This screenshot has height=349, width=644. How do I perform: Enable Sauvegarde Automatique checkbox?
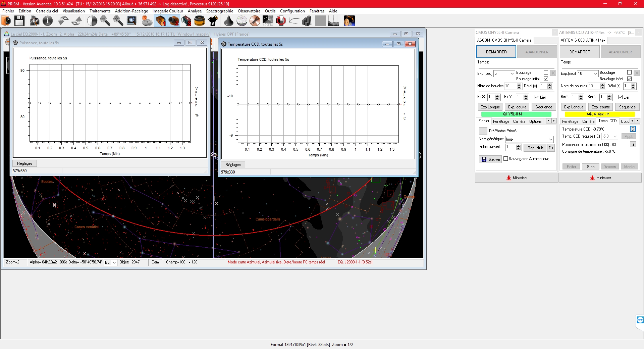click(x=506, y=159)
